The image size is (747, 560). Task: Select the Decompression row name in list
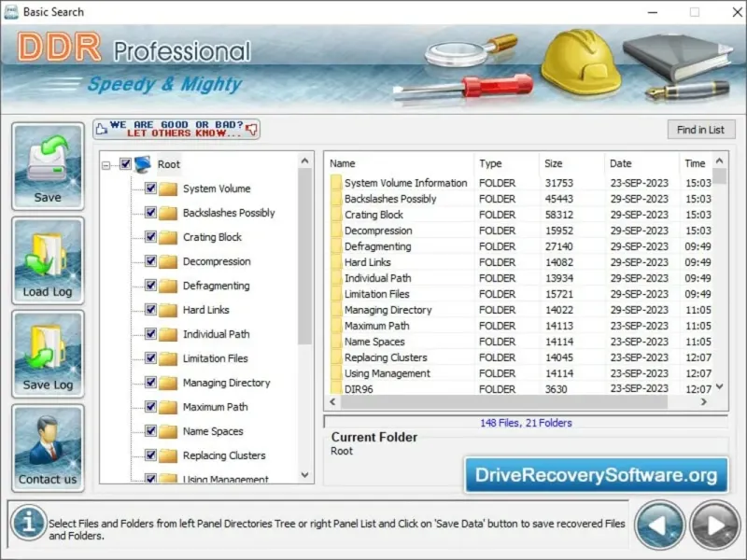point(378,231)
